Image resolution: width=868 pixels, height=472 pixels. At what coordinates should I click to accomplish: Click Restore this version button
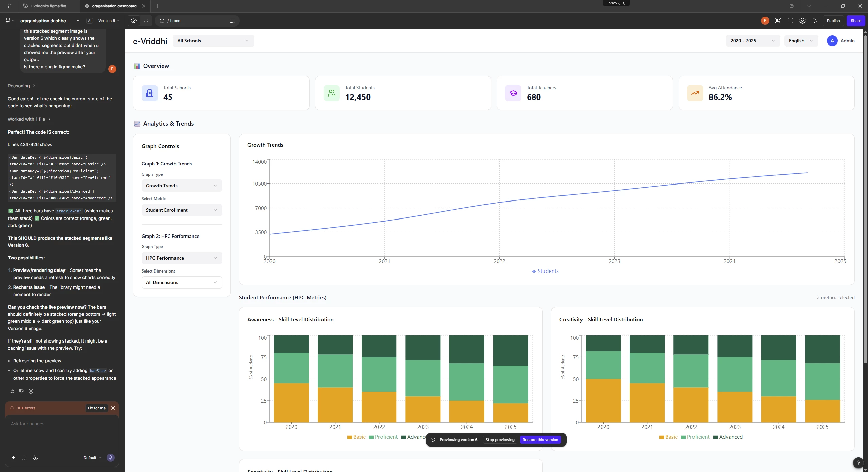click(540, 440)
